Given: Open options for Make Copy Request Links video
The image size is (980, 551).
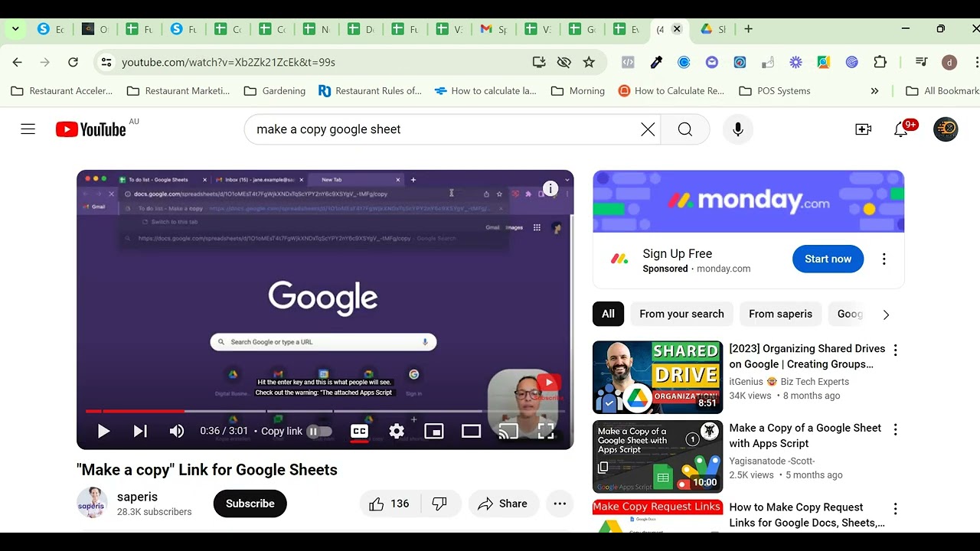Looking at the screenshot, I should tap(895, 509).
